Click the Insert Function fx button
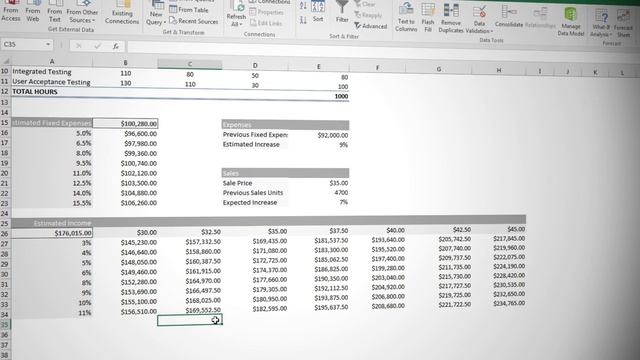The image size is (640, 360). pos(116,47)
